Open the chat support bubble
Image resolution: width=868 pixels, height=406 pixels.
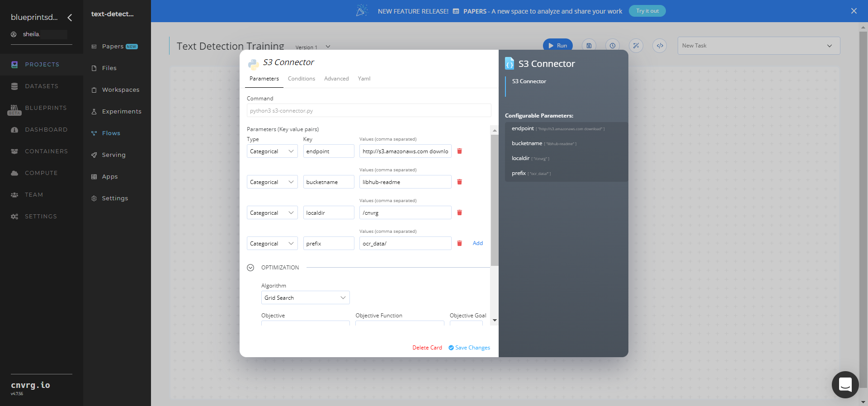tap(845, 385)
